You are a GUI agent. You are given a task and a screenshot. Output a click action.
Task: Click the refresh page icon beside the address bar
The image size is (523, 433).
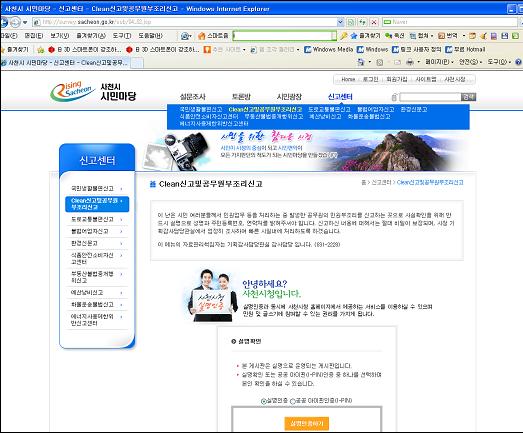coord(363,22)
